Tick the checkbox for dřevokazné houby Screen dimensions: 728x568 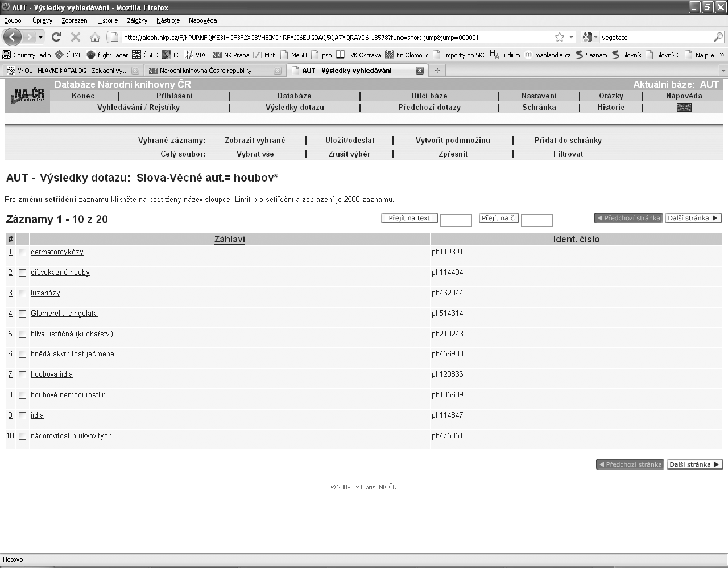(x=23, y=273)
